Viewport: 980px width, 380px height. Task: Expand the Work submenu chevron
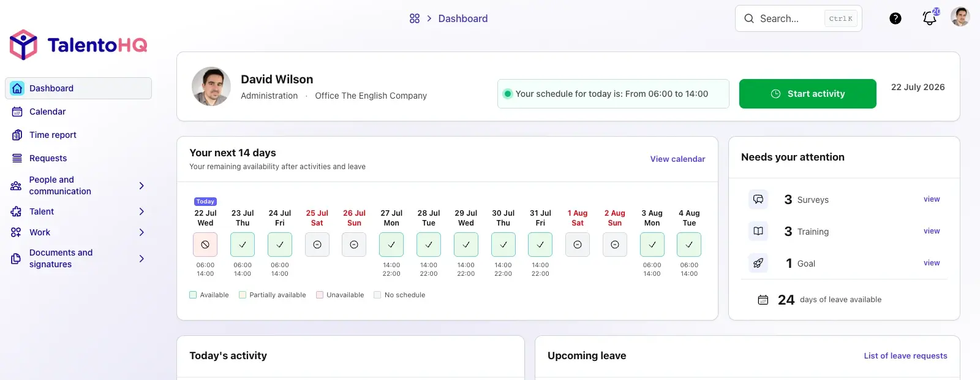pos(141,232)
